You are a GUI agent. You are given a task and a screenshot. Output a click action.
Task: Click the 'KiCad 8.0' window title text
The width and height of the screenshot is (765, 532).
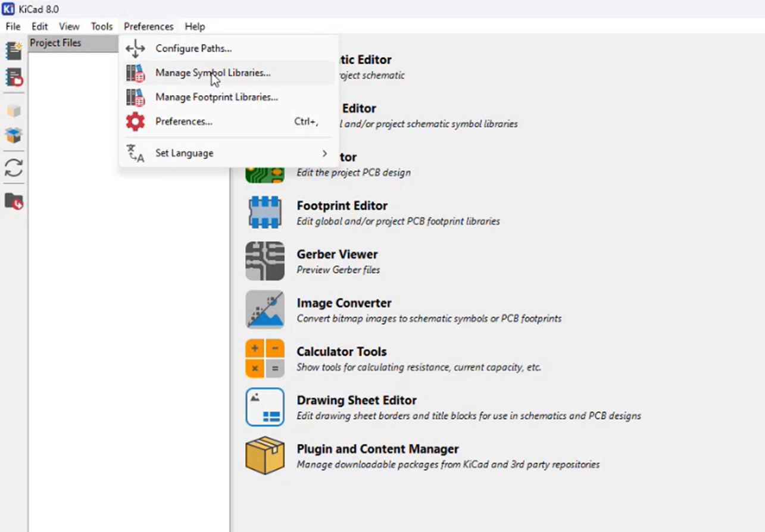[x=39, y=9]
